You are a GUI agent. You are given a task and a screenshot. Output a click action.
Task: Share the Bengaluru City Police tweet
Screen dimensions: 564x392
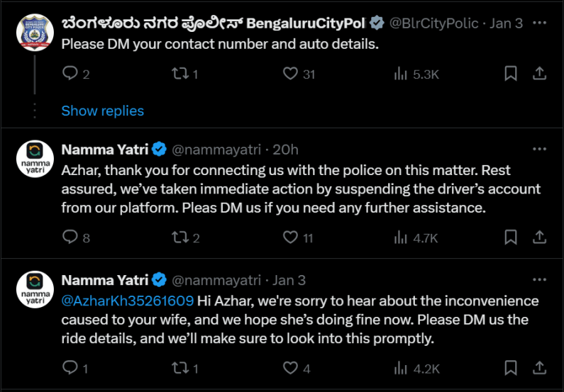tap(538, 73)
